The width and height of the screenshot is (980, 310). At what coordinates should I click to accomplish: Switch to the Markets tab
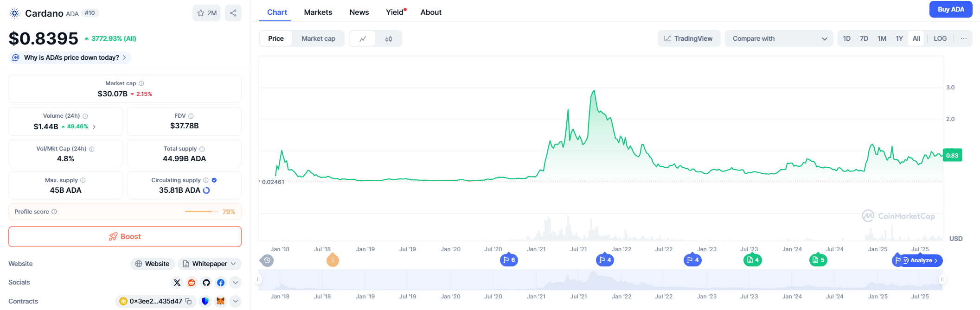click(x=318, y=12)
